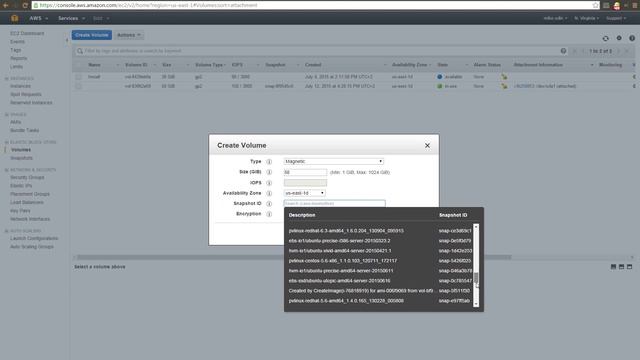The width and height of the screenshot is (640, 360).
Task: Click the snapshot list scrollbar thumb
Action: [x=476, y=278]
